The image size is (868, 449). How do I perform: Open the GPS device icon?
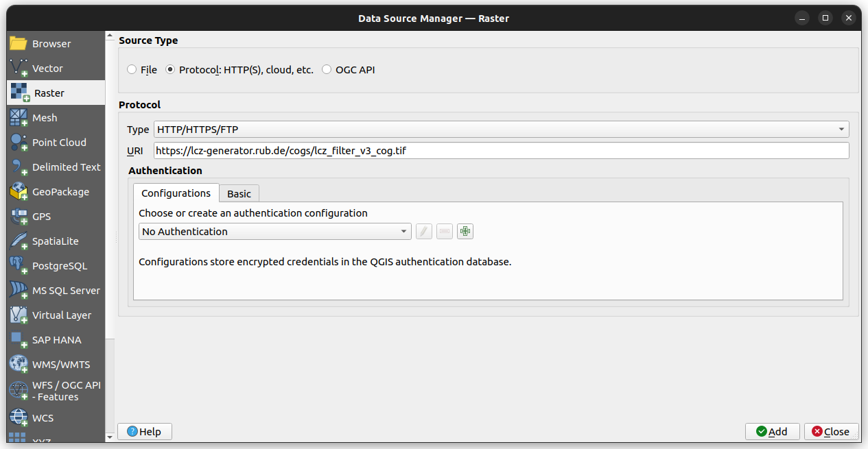19,217
